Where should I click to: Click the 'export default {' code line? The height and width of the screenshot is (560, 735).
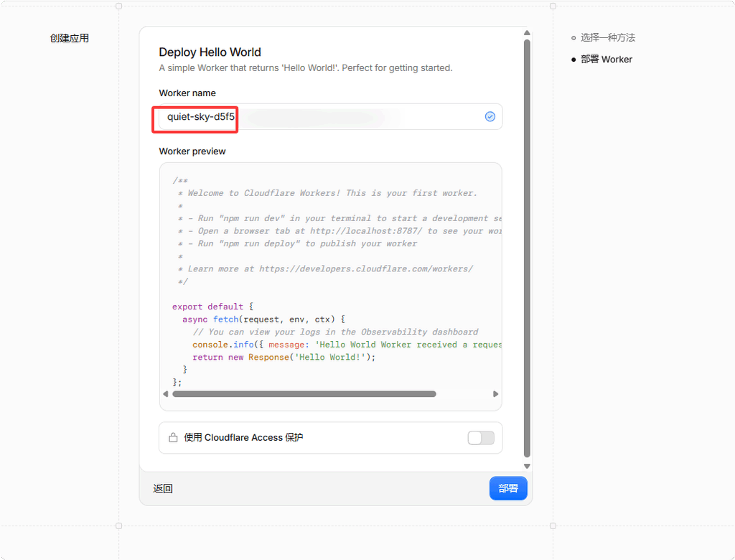point(212,307)
